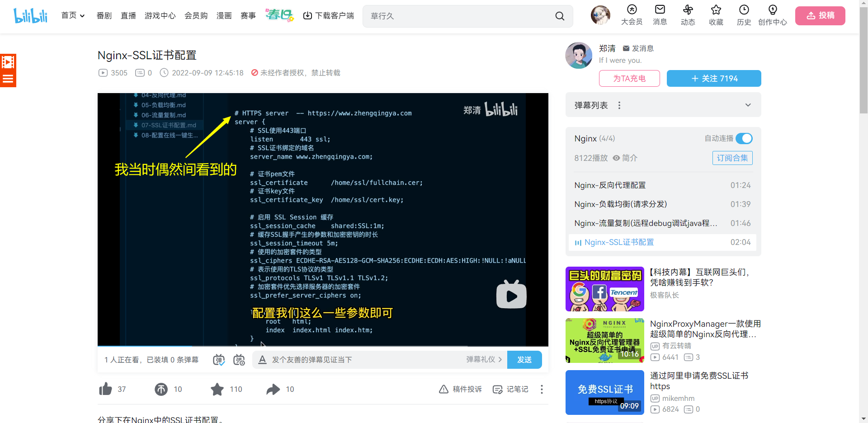
Task: Open more options menu beside 记笔记
Action: pos(542,389)
